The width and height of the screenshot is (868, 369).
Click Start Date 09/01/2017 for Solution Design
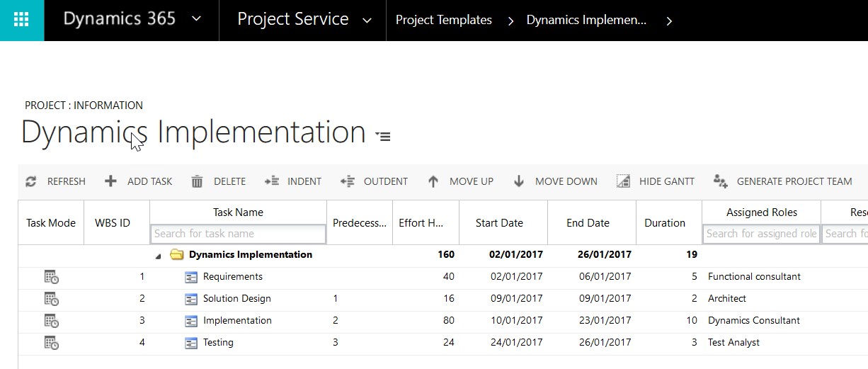pyautogui.click(x=517, y=298)
